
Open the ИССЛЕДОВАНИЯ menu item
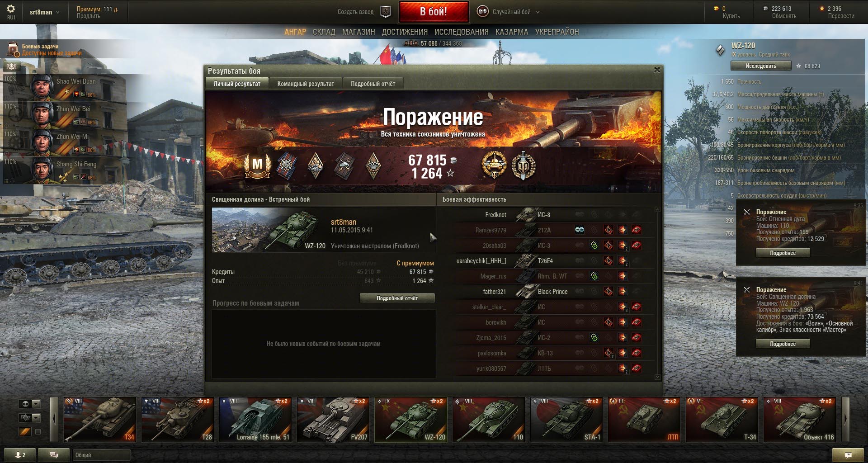[x=461, y=32]
